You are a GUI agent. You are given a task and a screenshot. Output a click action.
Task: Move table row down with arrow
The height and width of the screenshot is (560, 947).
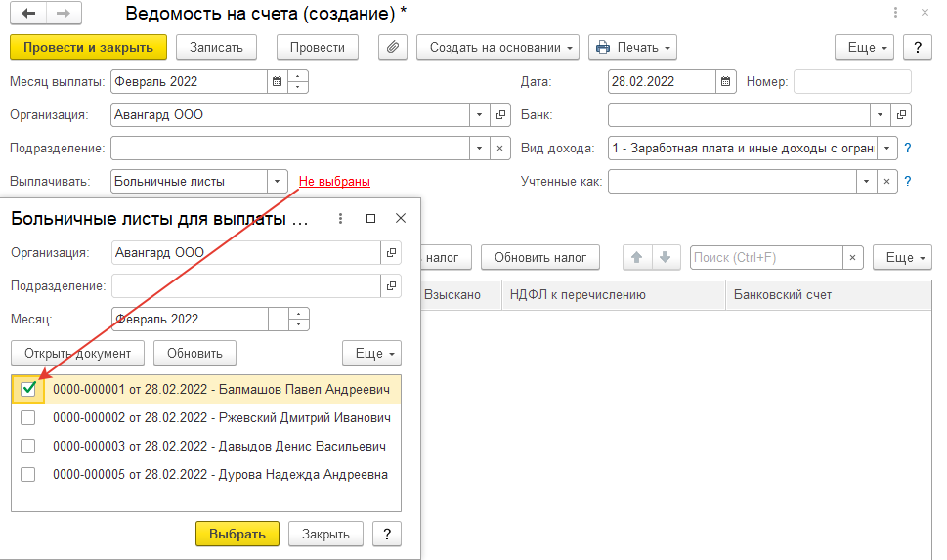pyautogui.click(x=666, y=257)
